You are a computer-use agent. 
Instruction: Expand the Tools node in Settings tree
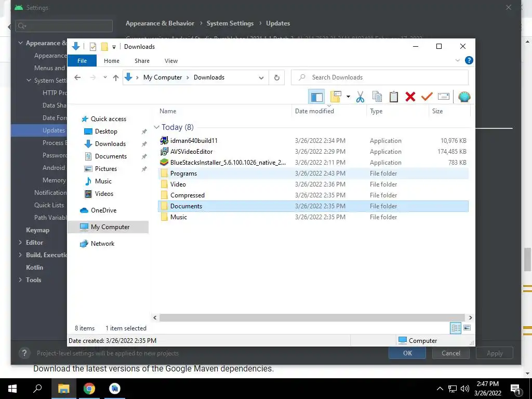pyautogui.click(x=20, y=280)
